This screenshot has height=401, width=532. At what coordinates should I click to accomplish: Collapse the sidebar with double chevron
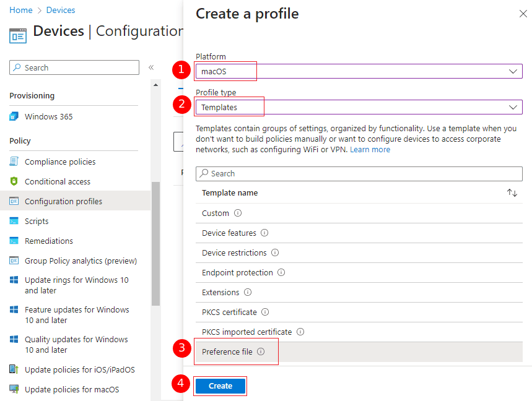click(x=150, y=67)
